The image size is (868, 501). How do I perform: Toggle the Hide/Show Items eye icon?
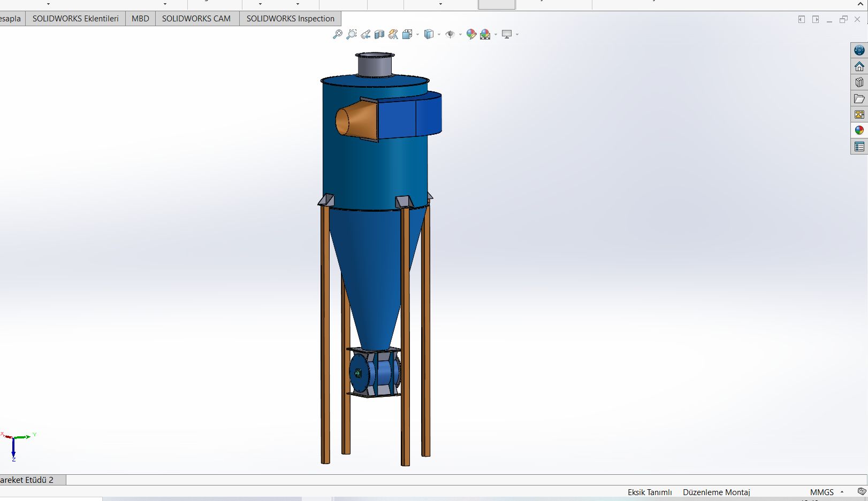coord(450,34)
